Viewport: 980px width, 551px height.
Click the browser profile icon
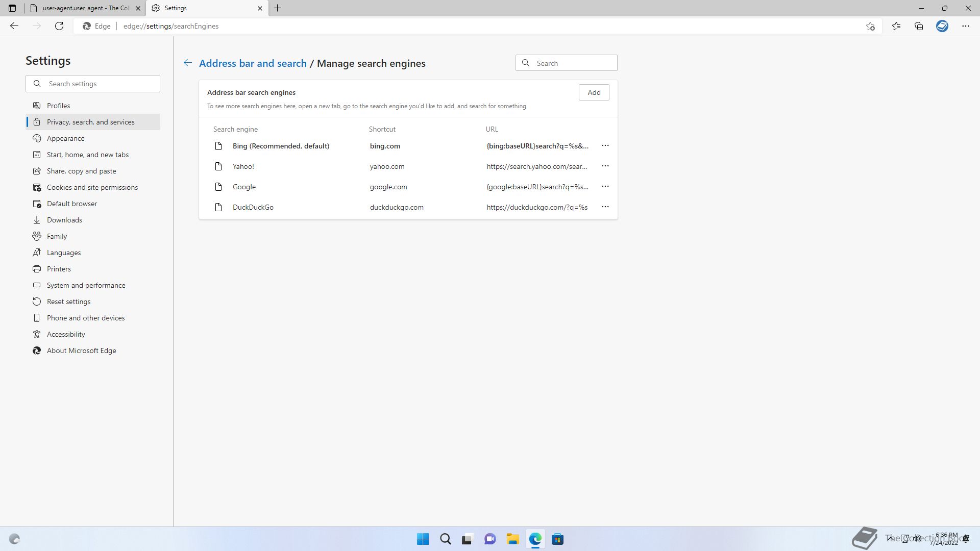click(942, 26)
